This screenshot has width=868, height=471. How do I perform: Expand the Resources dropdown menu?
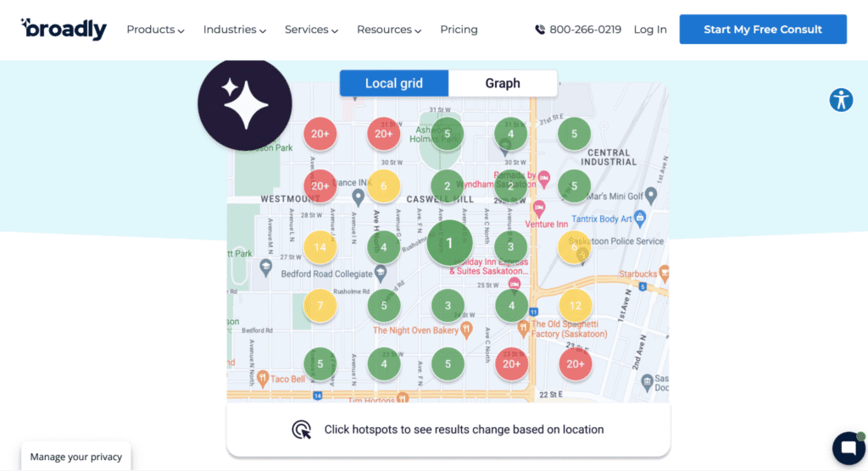388,30
